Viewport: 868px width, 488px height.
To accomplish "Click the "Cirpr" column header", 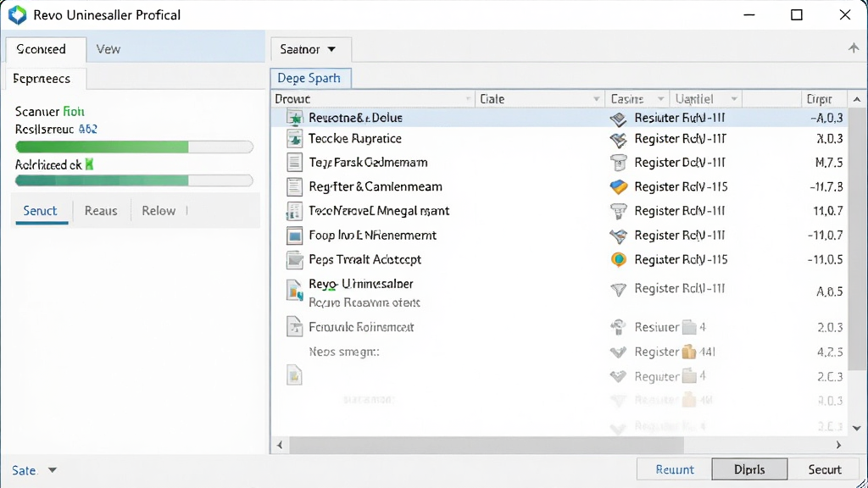I will 823,99.
